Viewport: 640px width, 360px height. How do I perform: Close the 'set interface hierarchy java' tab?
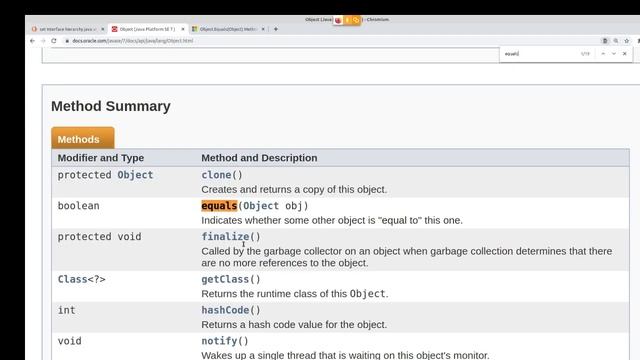(x=102, y=29)
